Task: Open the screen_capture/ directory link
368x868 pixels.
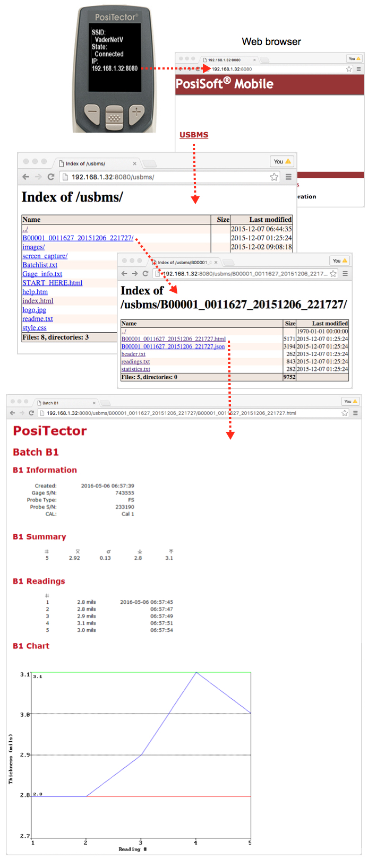Action: (45, 256)
